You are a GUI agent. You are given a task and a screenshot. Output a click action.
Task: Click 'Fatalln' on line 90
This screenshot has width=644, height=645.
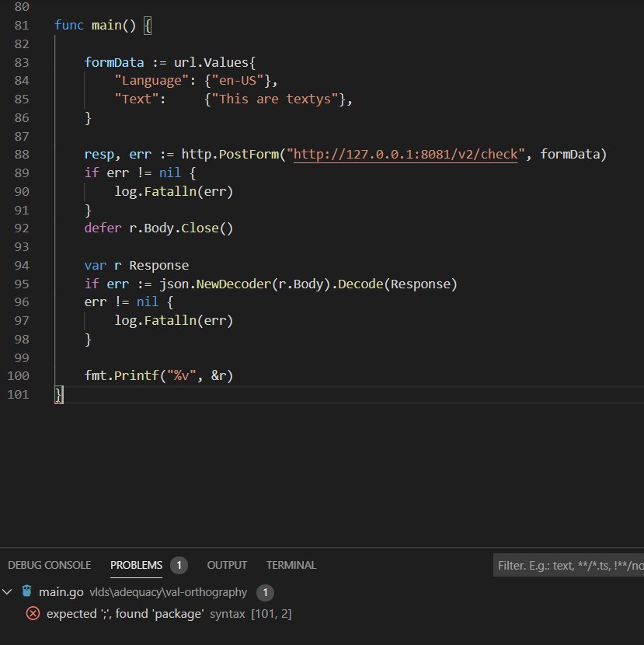(170, 191)
